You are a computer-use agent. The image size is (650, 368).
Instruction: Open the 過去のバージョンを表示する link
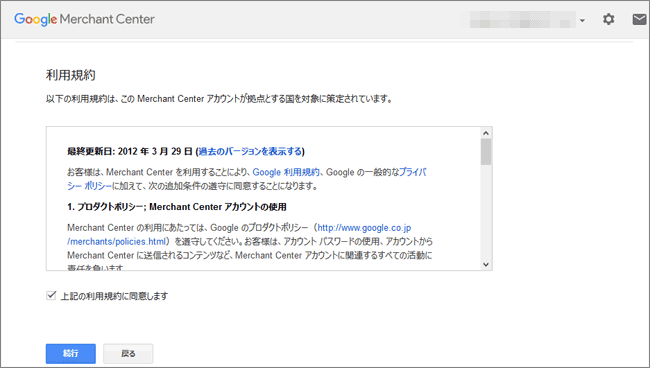[250, 151]
